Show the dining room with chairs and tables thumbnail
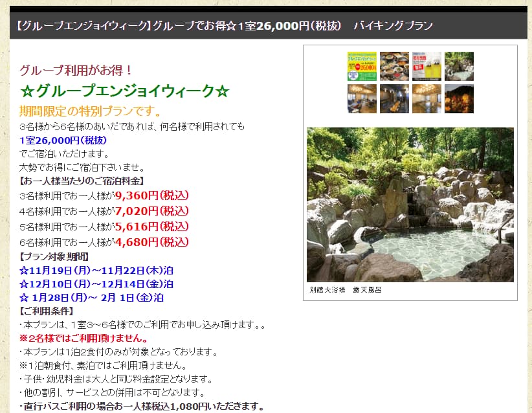The image size is (532, 413). point(362,99)
